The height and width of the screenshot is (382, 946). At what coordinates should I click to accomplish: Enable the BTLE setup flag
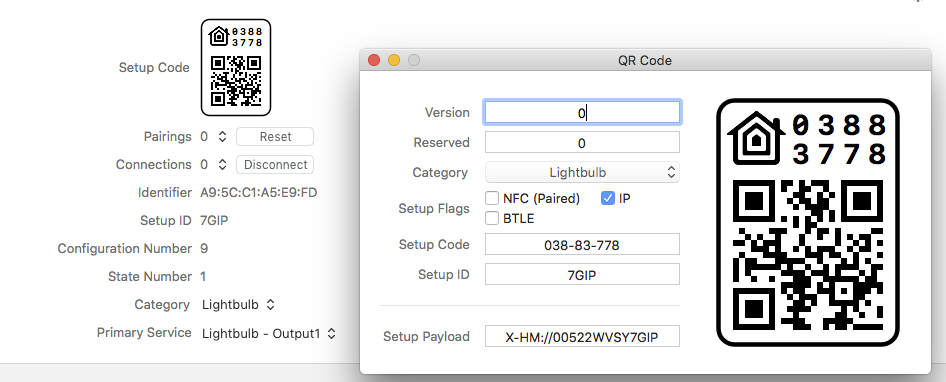click(492, 218)
